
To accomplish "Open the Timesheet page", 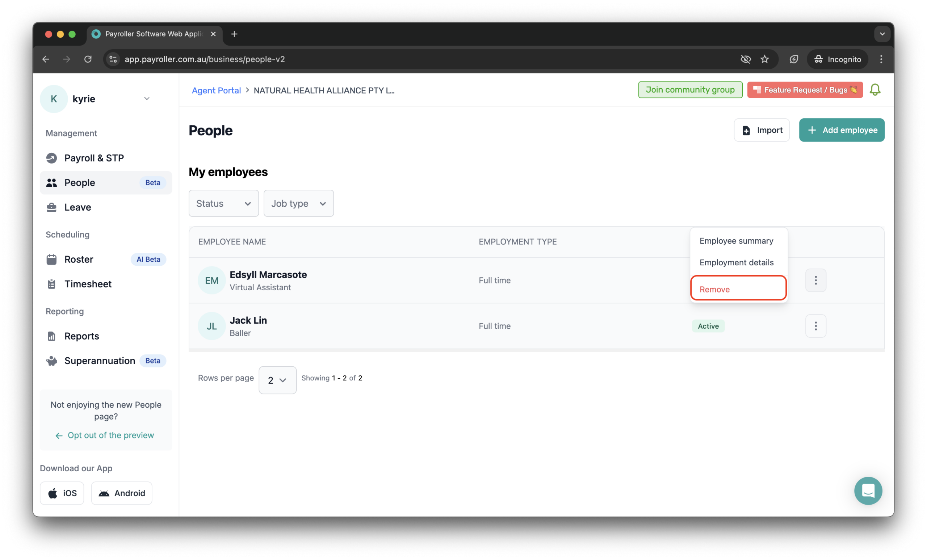I will pyautogui.click(x=106, y=284).
